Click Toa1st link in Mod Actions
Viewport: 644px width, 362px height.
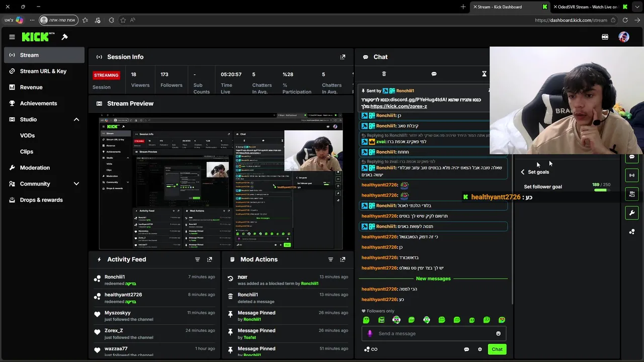point(250,337)
